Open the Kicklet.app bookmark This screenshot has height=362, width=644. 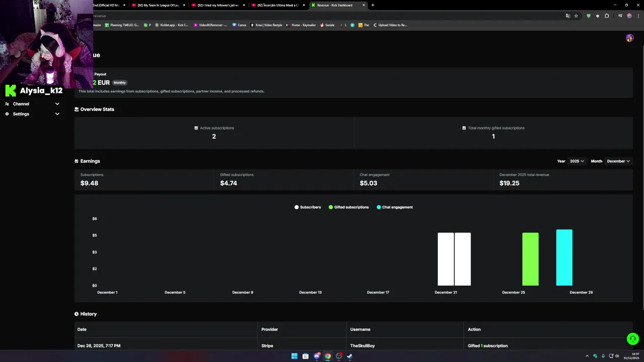tap(172, 25)
